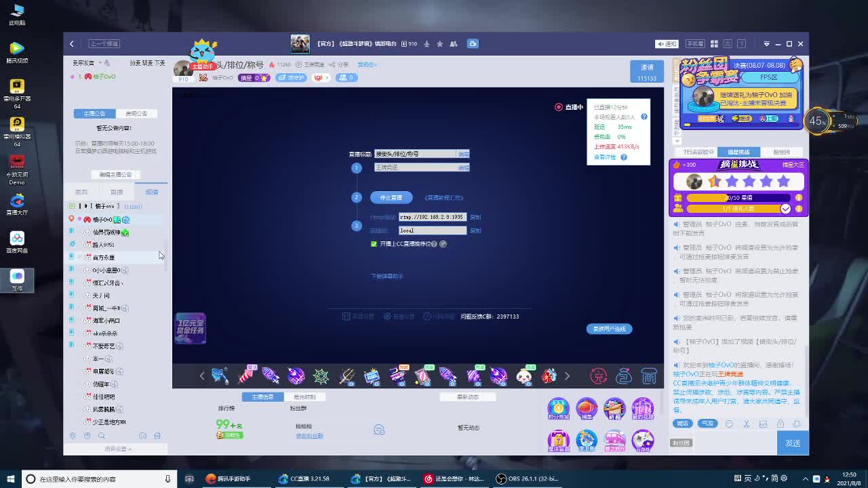The image size is (868, 488).
Task: Toggle the 开播上CC直播推荐位 checkbox
Action: point(374,244)
